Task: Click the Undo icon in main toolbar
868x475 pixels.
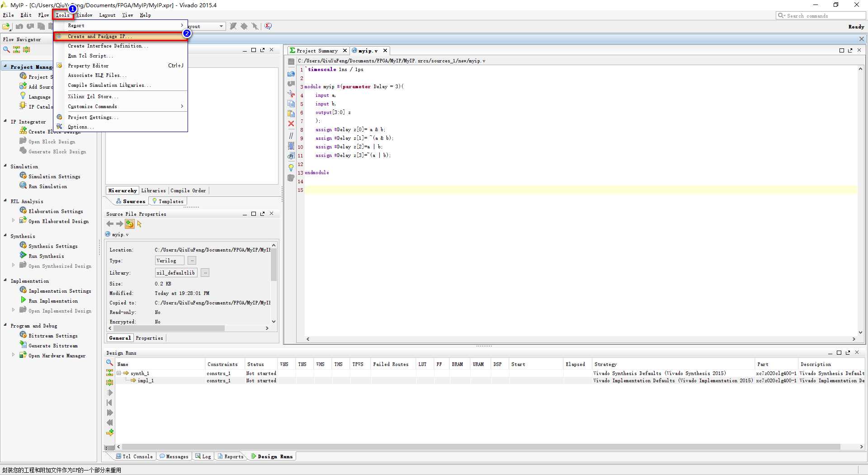Action: tap(19, 26)
